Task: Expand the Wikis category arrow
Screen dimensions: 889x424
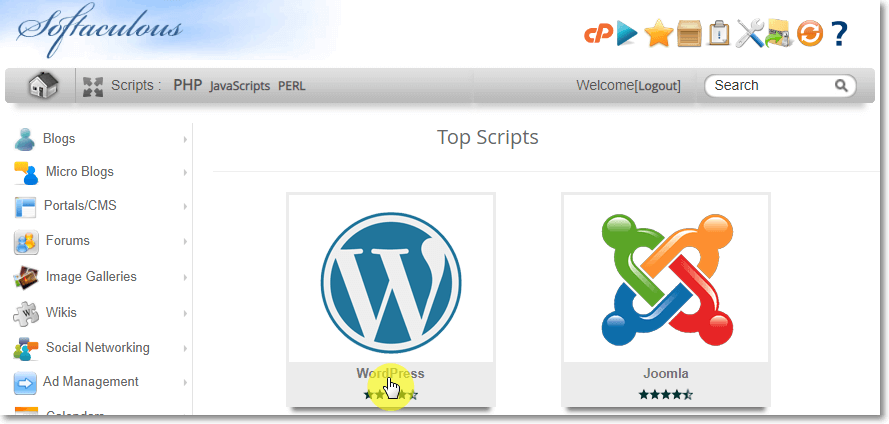Action: [185, 313]
